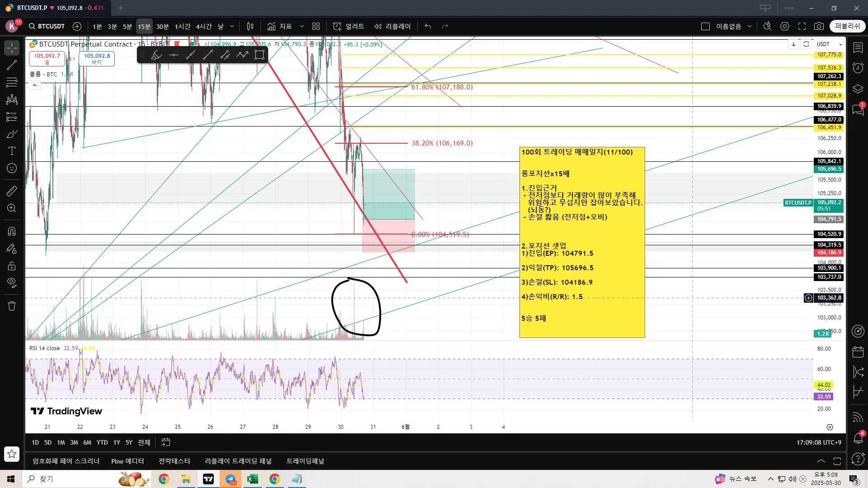Open the alerts bell panel icon
Viewport: 868px width, 488px height.
[x=858, y=437]
